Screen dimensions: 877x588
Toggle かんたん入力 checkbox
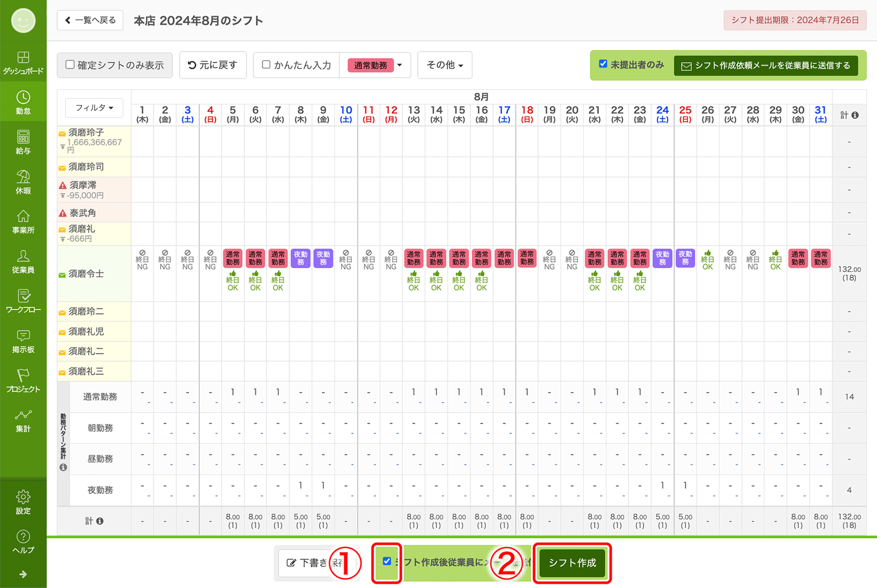[266, 65]
